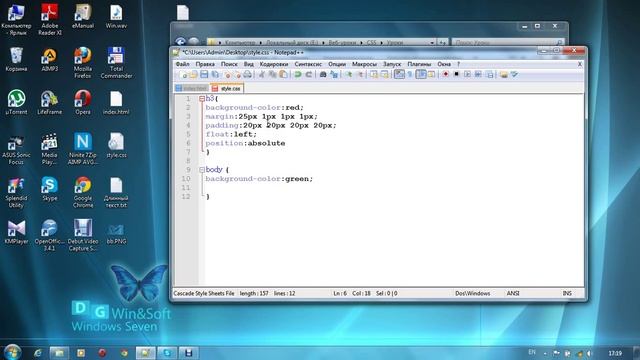
Task: Open the Кодировки menu
Action: [x=274, y=64]
